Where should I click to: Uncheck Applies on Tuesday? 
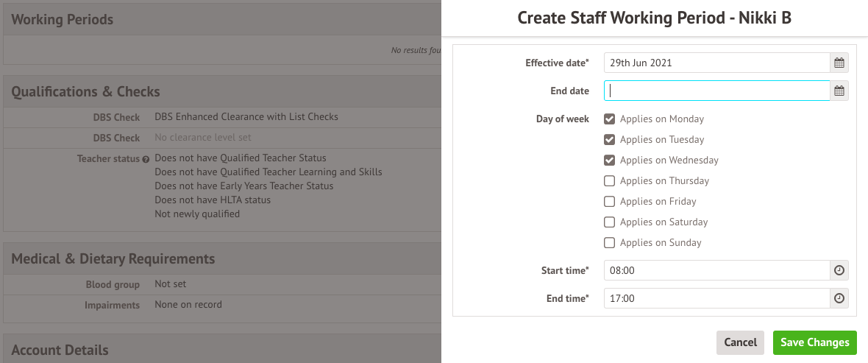coord(609,139)
